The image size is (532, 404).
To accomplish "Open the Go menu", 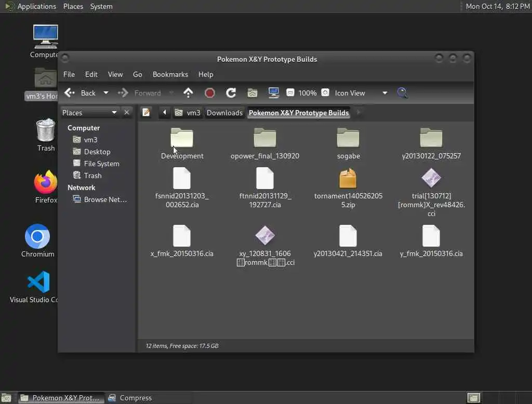I will point(137,74).
